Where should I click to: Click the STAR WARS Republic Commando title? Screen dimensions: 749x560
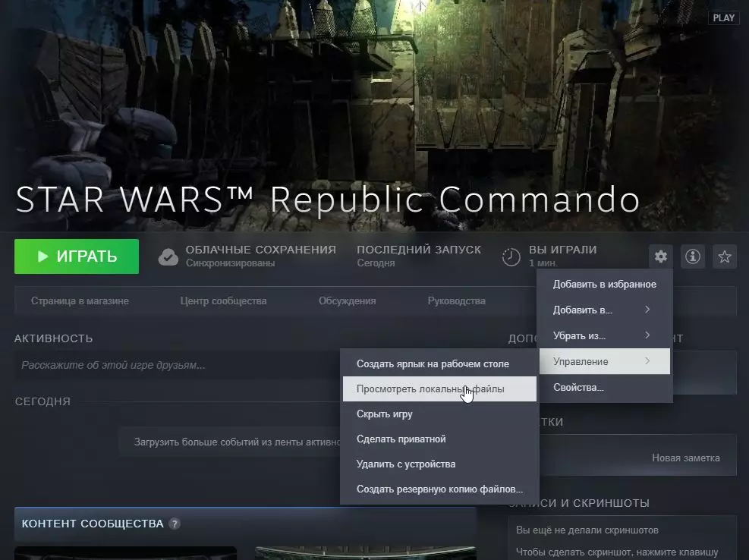click(328, 200)
